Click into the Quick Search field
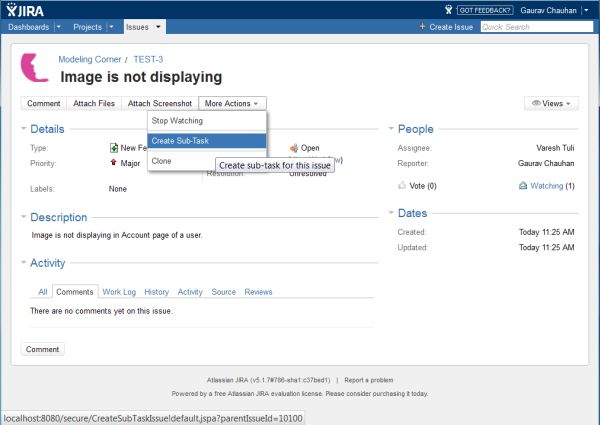The image size is (600, 425). [x=536, y=27]
